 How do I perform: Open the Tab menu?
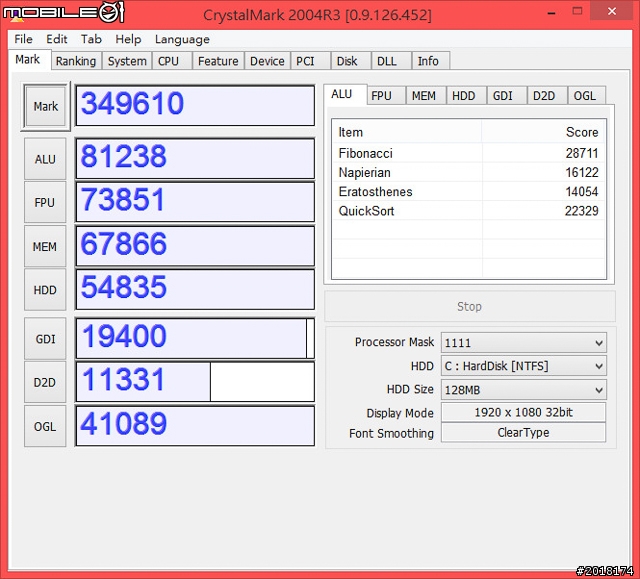(x=91, y=39)
